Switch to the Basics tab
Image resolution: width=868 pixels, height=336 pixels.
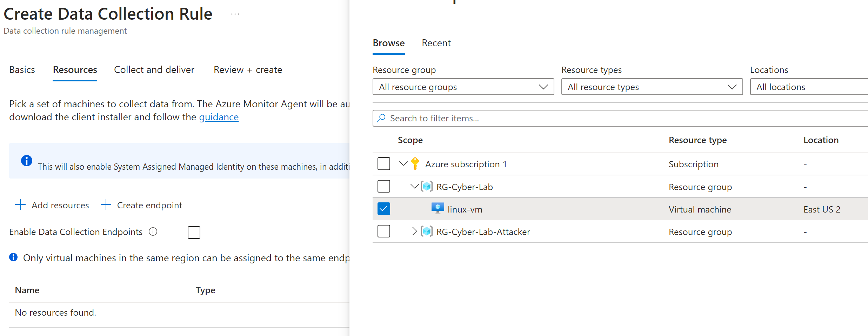tap(22, 70)
